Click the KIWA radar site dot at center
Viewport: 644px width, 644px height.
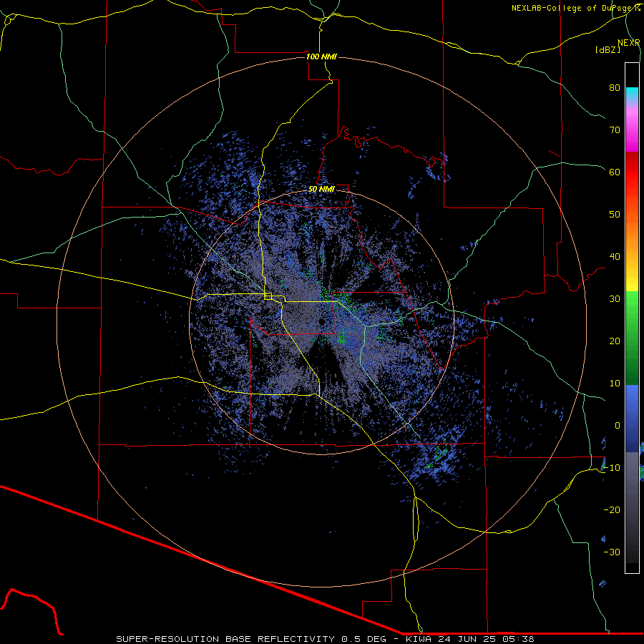322,321
